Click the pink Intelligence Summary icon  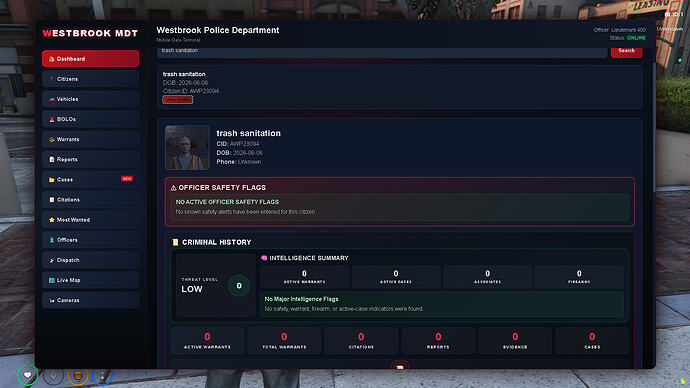tap(264, 258)
